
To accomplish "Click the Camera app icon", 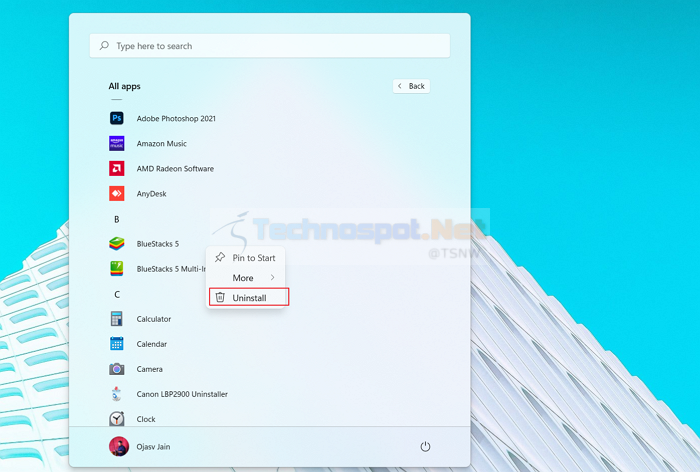I will (x=117, y=369).
